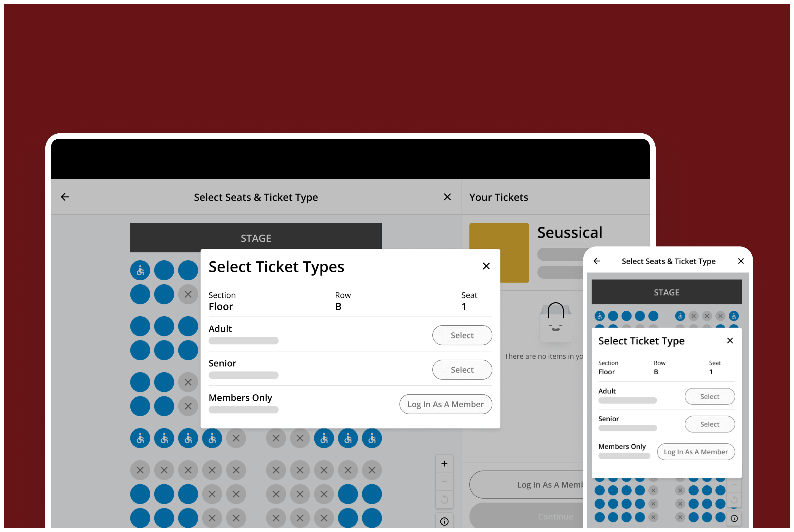
Task: Select the Adult ticket in the large dialog
Action: (x=462, y=335)
